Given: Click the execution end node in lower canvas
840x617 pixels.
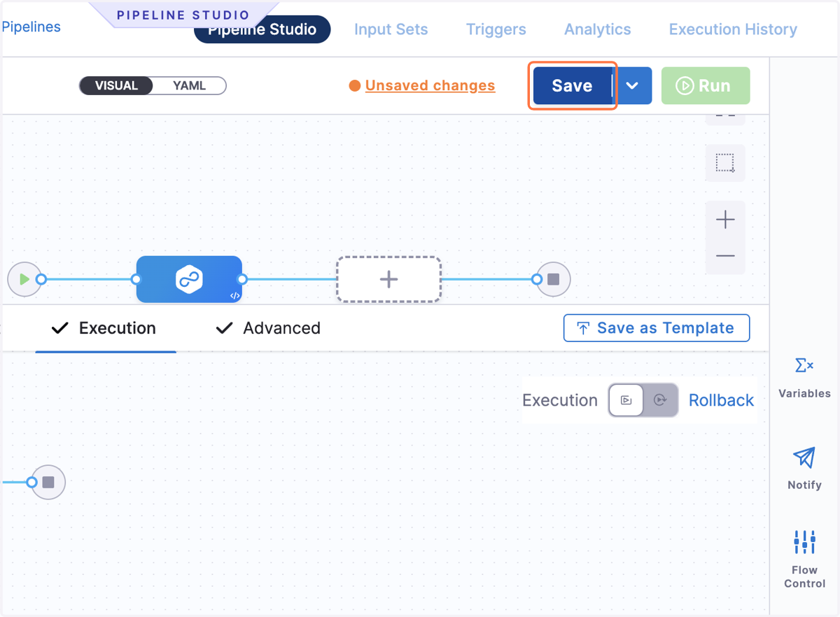Looking at the screenshot, I should point(48,482).
